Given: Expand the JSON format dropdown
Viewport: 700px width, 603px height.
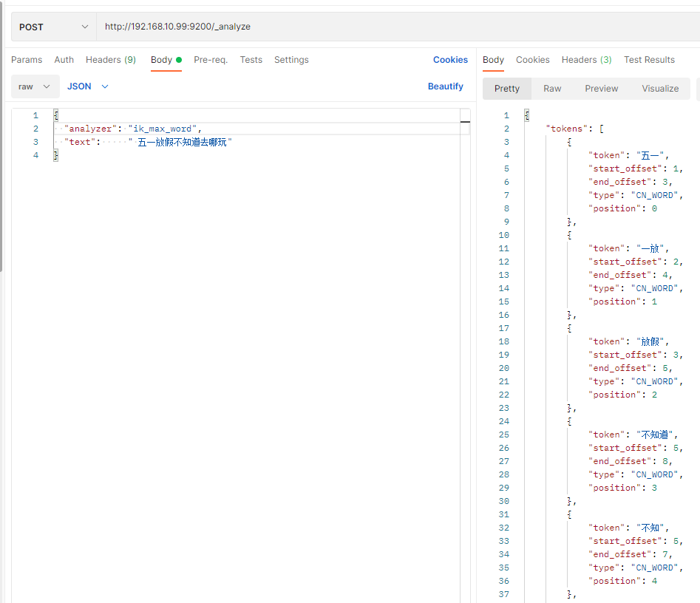Looking at the screenshot, I should coord(88,86).
